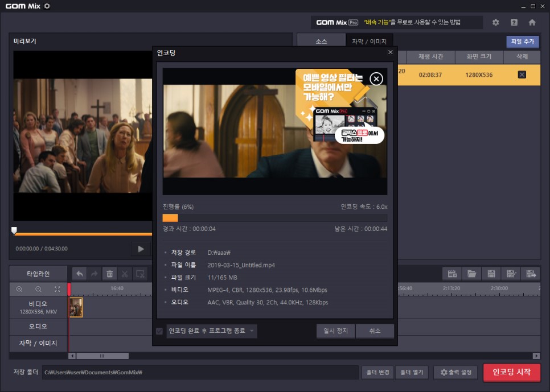Maximize the GOM Mix window
The height and width of the screenshot is (392, 550).
pos(533,6)
